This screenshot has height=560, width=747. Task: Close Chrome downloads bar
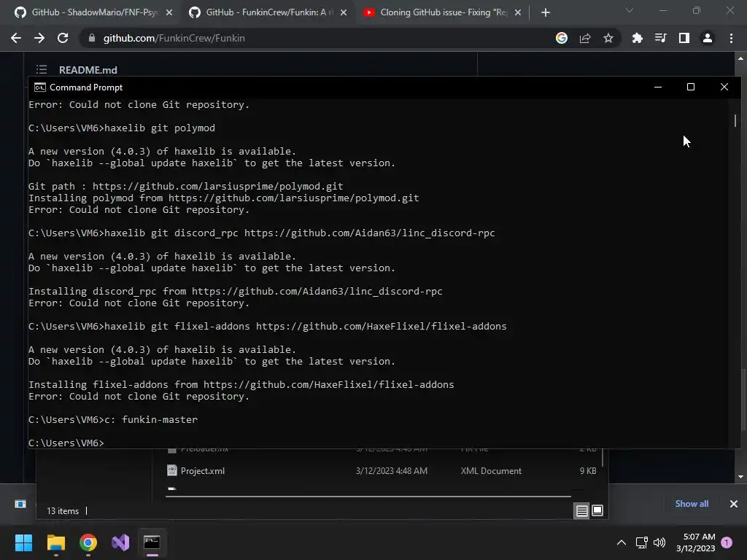[x=734, y=504]
